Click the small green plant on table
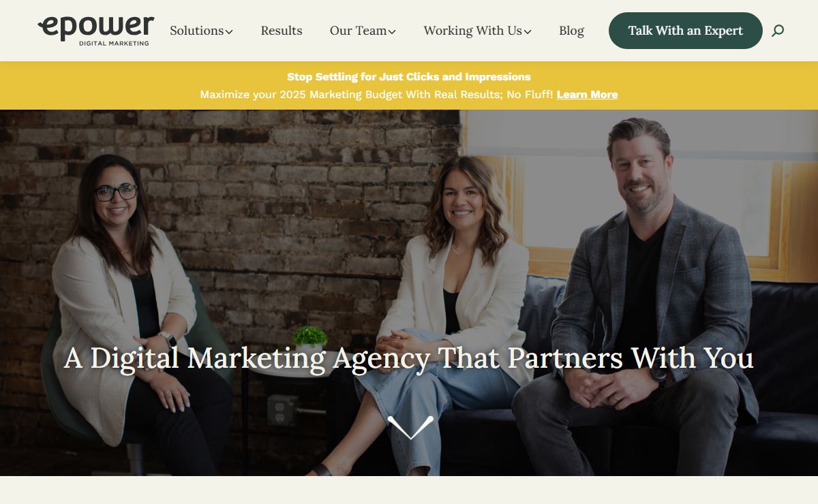 (x=309, y=338)
